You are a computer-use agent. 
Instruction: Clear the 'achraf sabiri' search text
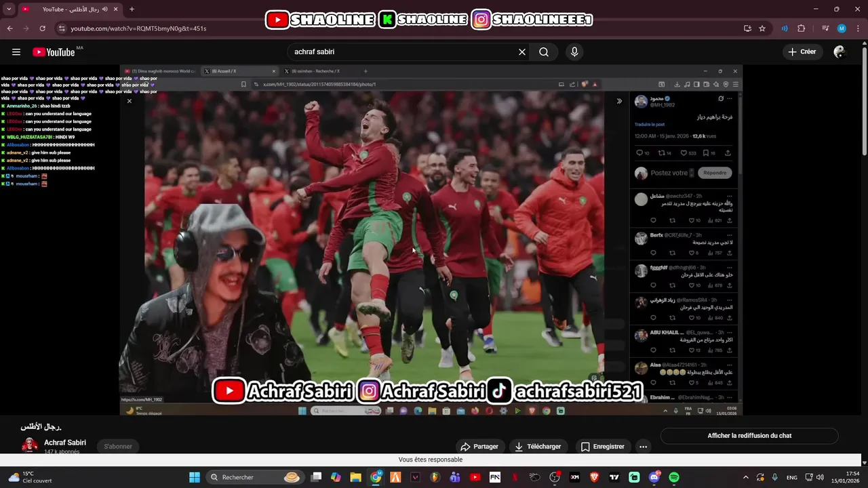tap(522, 52)
